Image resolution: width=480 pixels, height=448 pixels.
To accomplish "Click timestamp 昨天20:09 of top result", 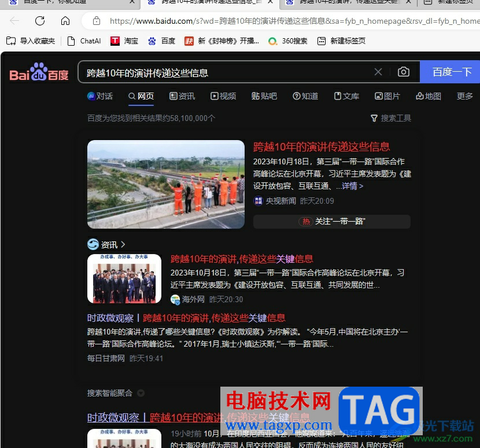I will pyautogui.click(x=317, y=201).
